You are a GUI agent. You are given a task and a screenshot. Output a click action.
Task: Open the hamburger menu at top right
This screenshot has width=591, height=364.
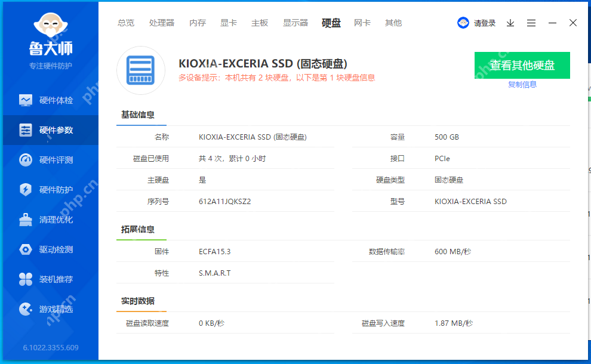click(531, 23)
